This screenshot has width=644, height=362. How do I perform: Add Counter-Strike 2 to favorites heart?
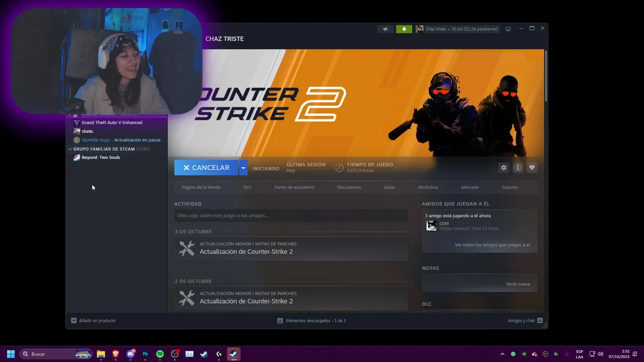click(x=532, y=168)
